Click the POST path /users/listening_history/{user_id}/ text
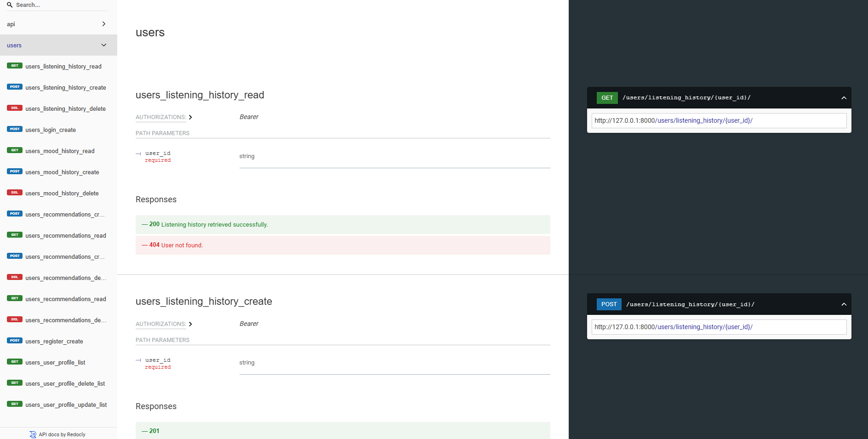 click(x=690, y=304)
